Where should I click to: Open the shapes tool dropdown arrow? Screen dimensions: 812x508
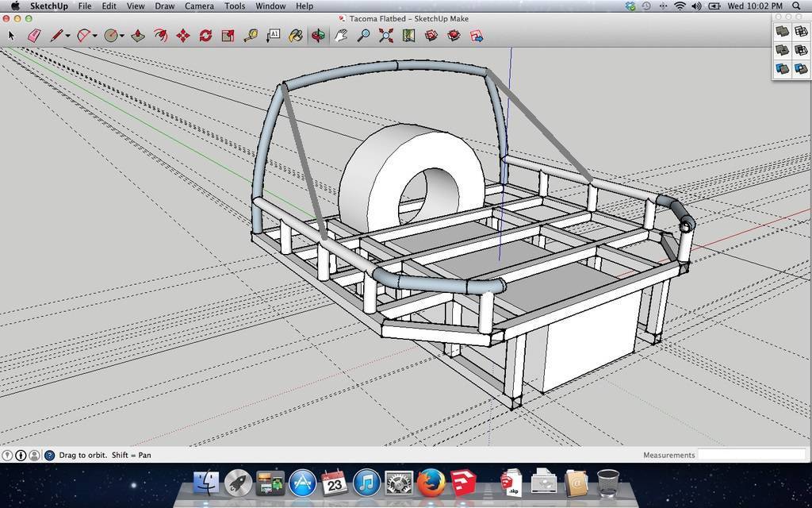pyautogui.click(x=121, y=36)
